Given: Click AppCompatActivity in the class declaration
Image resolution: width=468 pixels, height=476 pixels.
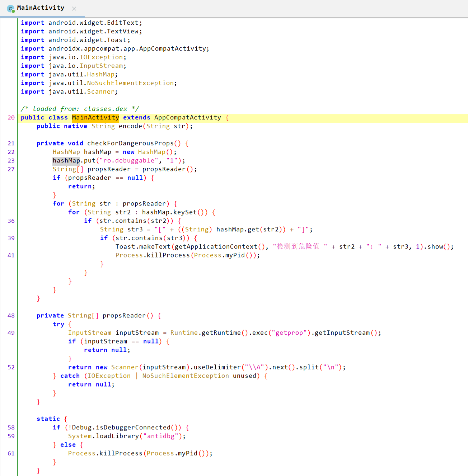Looking at the screenshot, I should [187, 118].
